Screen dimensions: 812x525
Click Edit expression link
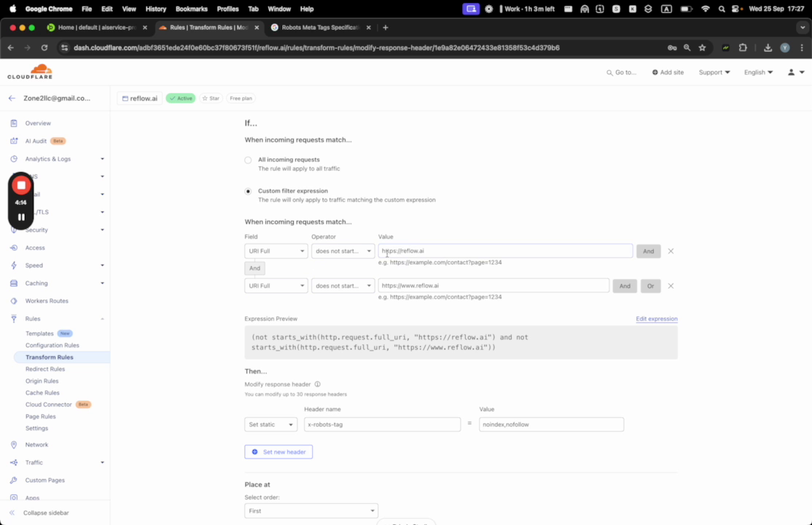(x=657, y=319)
